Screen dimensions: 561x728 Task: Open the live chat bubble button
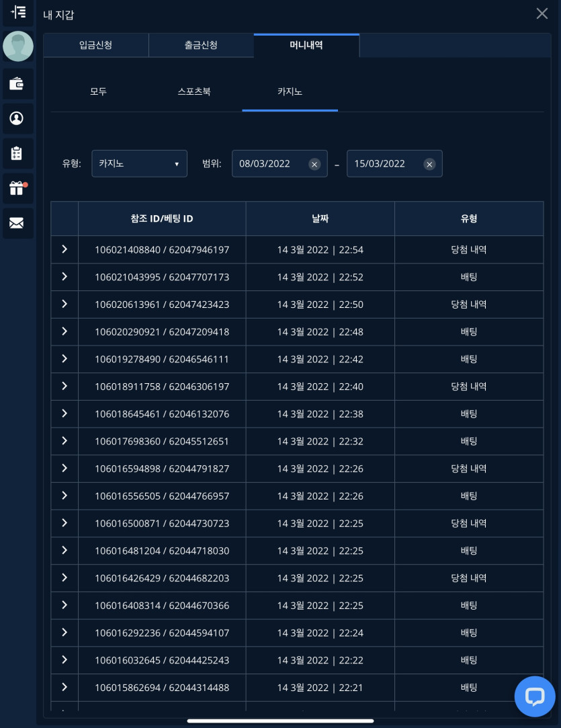click(535, 696)
